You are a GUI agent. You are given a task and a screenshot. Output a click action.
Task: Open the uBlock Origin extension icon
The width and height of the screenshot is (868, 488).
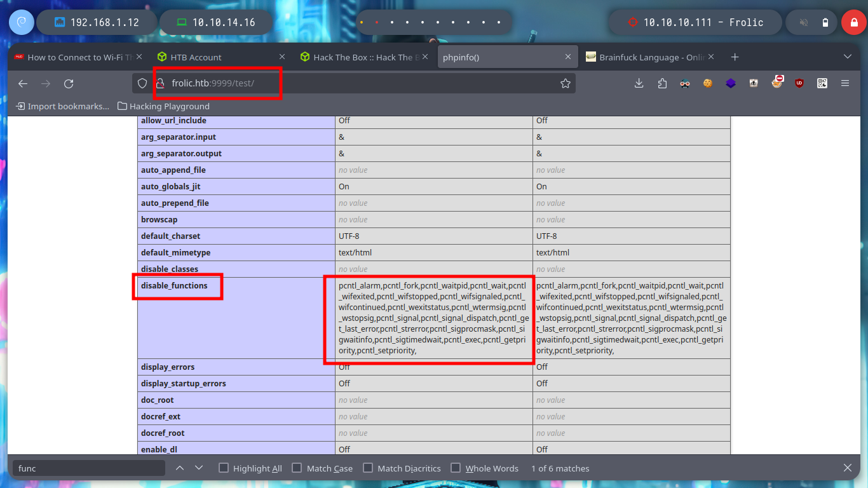tap(799, 83)
